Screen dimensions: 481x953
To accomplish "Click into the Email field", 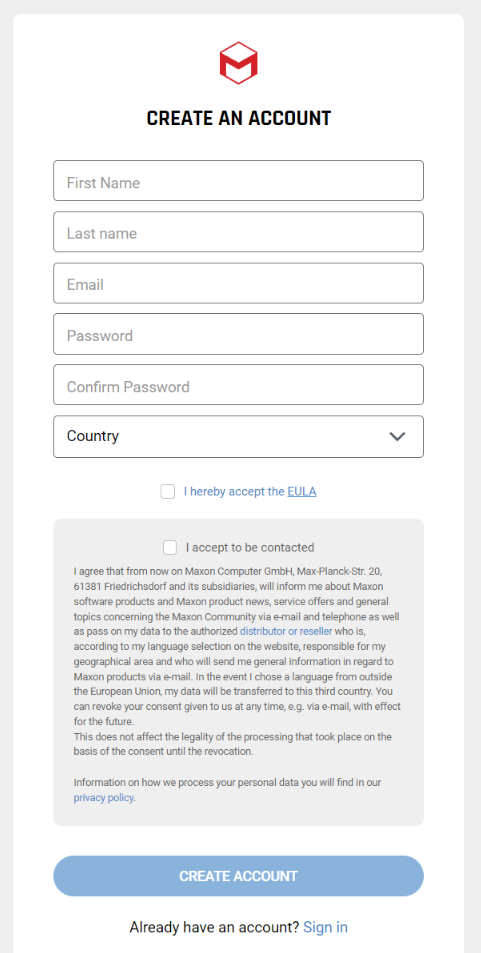I will coord(238,283).
